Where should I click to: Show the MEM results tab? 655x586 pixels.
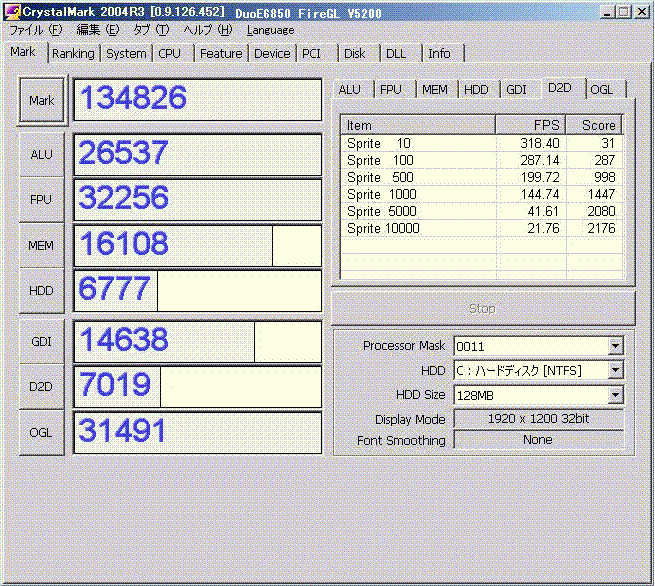point(435,89)
